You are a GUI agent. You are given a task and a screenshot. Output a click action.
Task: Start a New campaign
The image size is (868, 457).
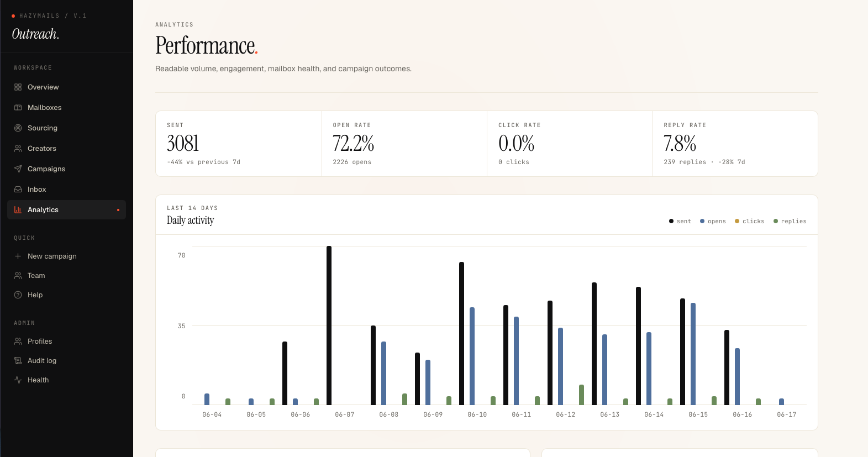[x=66, y=256]
